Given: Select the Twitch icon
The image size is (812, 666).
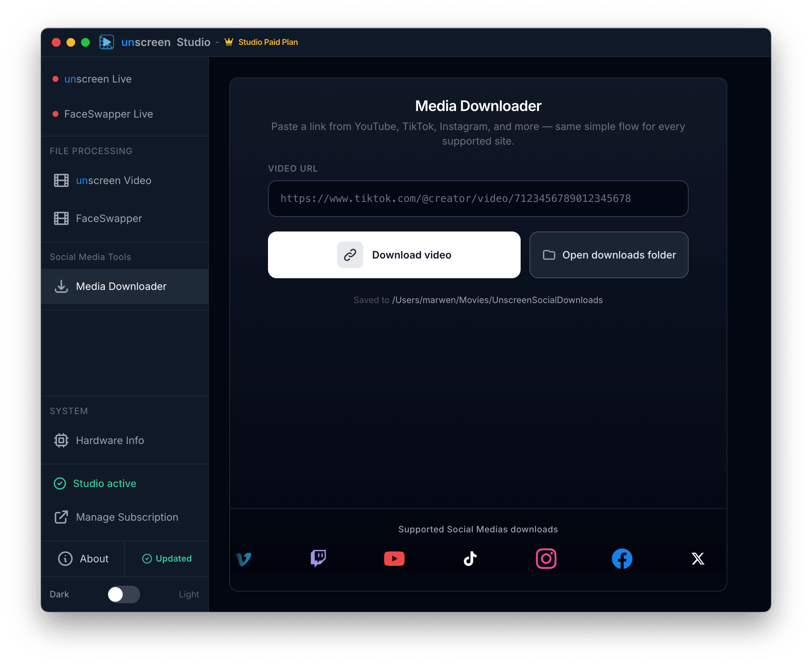Looking at the screenshot, I should (319, 559).
